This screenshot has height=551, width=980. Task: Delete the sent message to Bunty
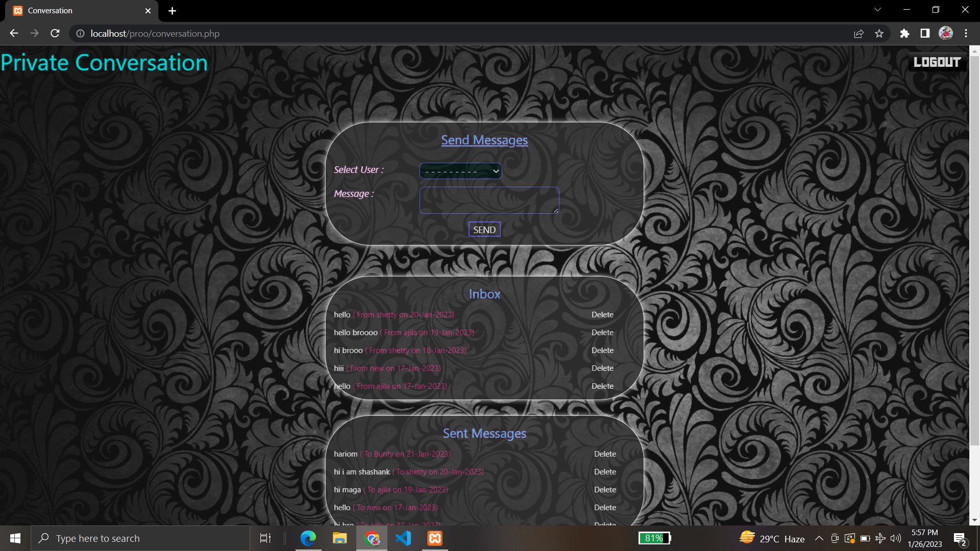(x=605, y=454)
